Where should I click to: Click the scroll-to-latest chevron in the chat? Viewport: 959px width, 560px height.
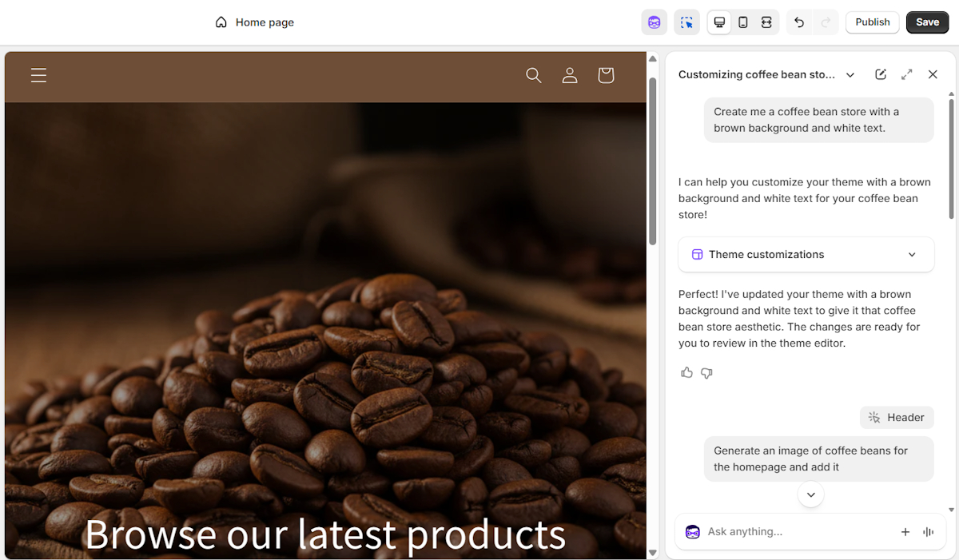[x=810, y=494]
